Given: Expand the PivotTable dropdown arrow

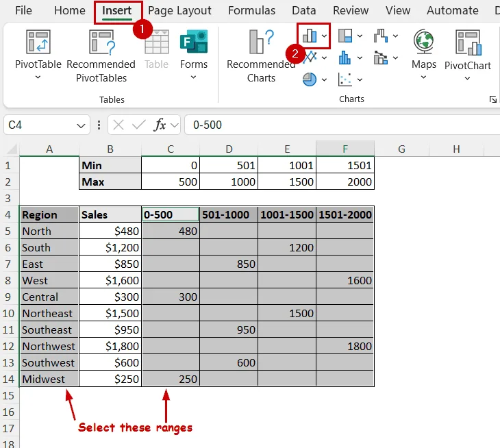Looking at the screenshot, I should coord(38,77).
